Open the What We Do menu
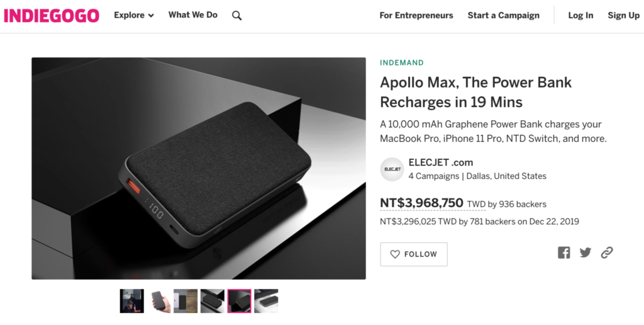The width and height of the screenshot is (644, 325). click(192, 15)
